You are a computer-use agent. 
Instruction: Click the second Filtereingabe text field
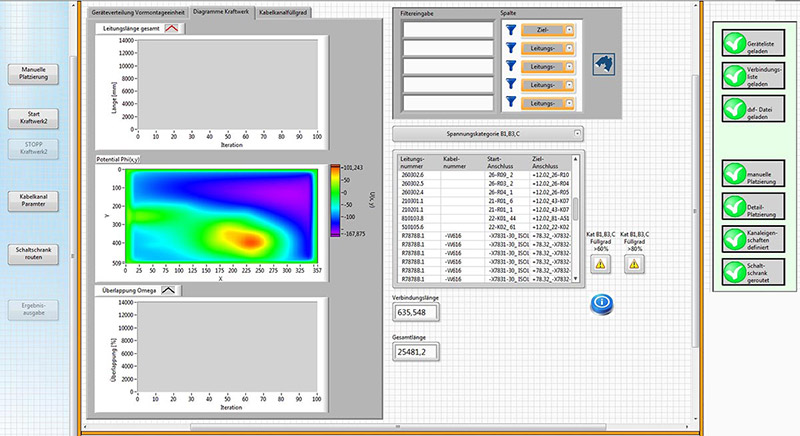[x=448, y=48]
